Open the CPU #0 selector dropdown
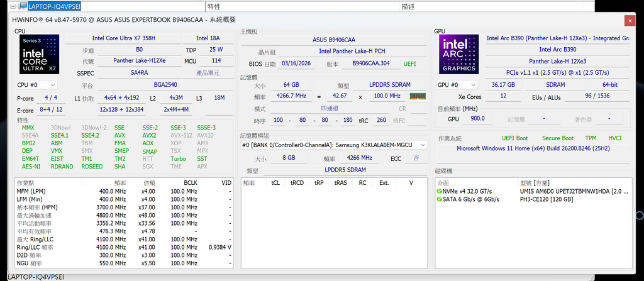Screen dimensions: 644x281 pos(36,85)
